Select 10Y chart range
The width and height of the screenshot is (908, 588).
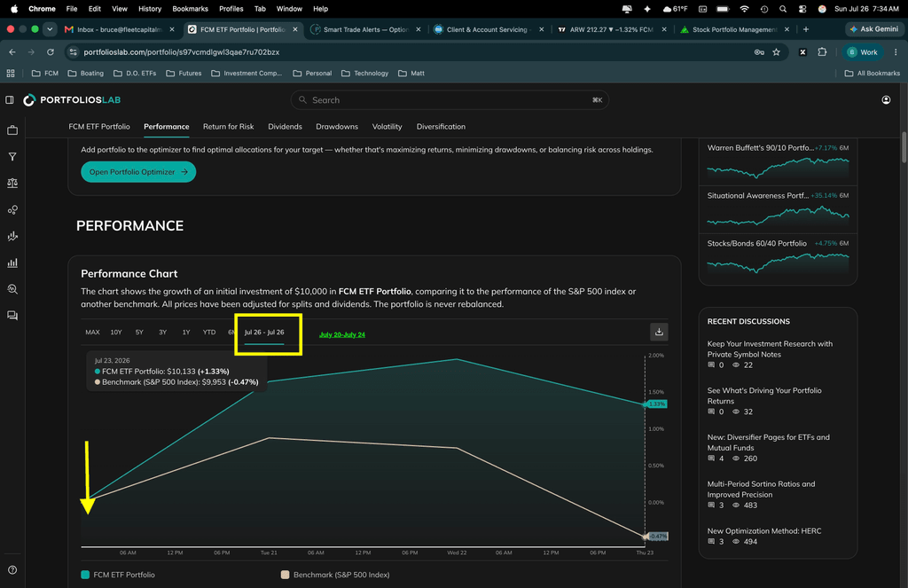[116, 332]
